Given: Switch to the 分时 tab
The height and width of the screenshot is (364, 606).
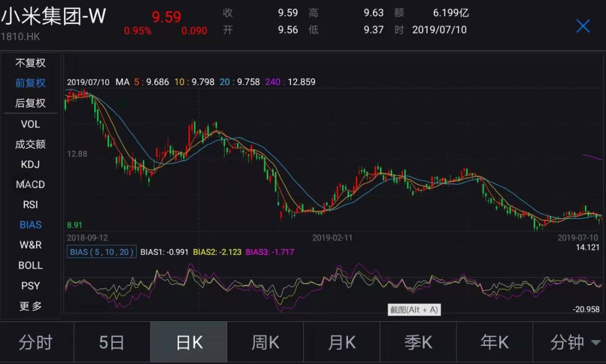Looking at the screenshot, I should (x=36, y=343).
